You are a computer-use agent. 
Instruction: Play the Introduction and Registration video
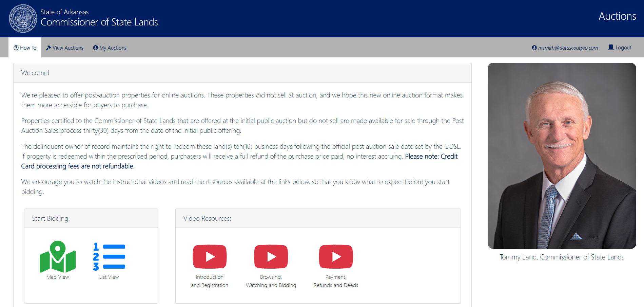click(210, 257)
